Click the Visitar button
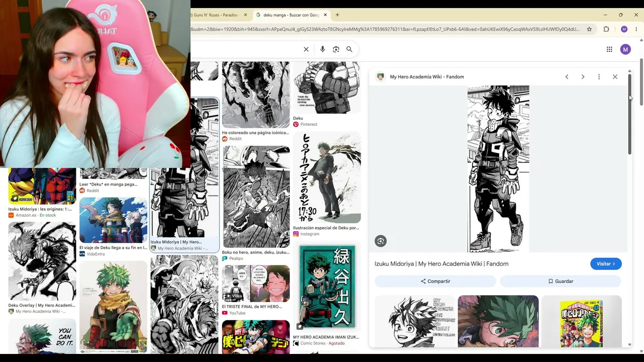644x362 pixels. [606, 264]
